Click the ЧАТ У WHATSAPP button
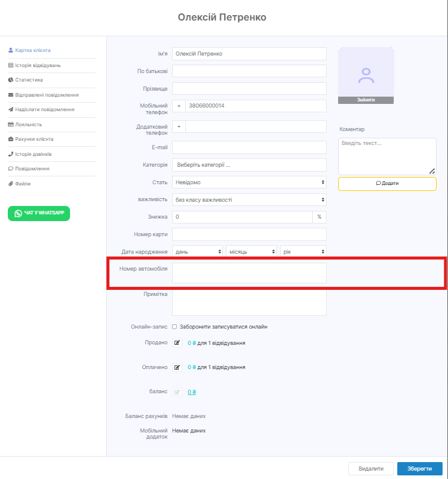This screenshot has height=479, width=448. 39,213
